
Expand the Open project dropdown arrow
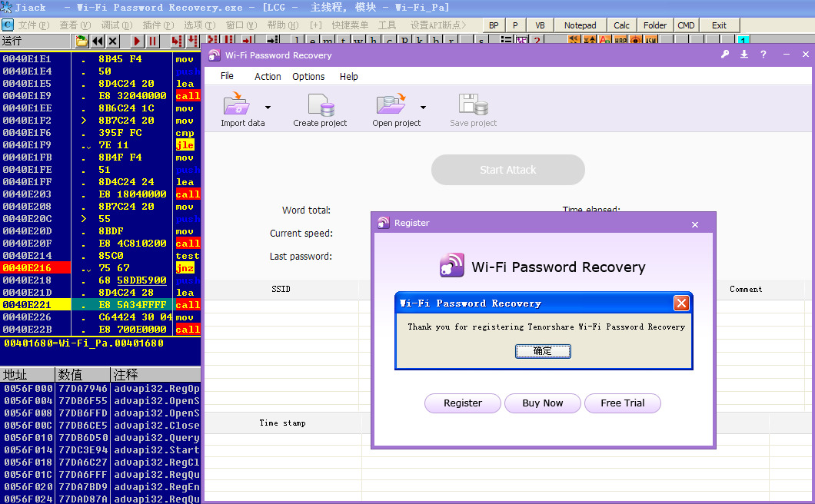click(x=423, y=108)
